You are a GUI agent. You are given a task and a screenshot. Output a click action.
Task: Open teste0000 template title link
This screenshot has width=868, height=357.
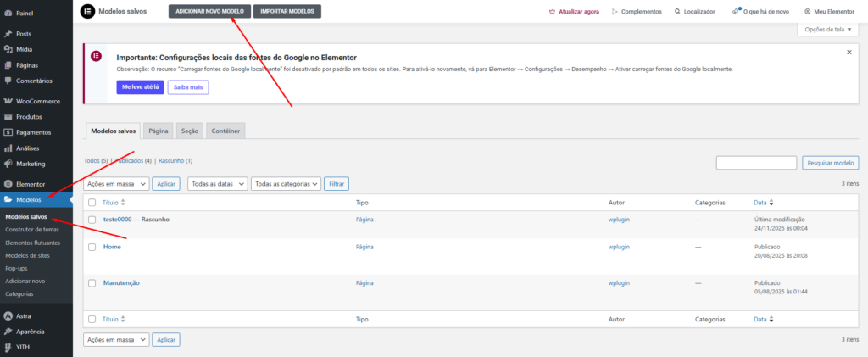tap(117, 220)
